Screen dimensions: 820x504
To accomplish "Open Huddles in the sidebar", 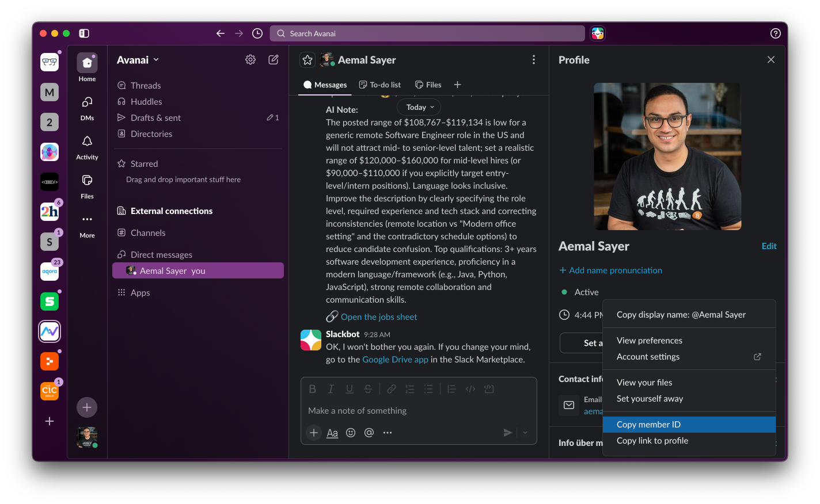I will [x=198, y=102].
